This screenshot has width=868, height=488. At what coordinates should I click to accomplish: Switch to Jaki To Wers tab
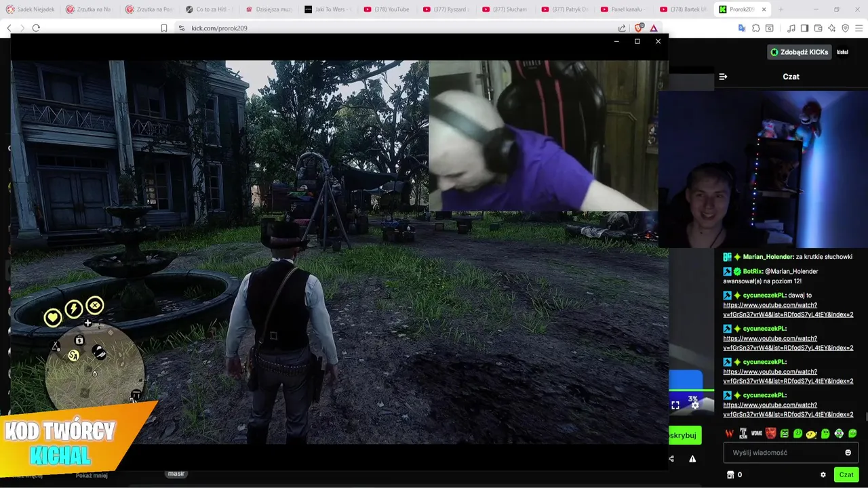[x=330, y=9]
